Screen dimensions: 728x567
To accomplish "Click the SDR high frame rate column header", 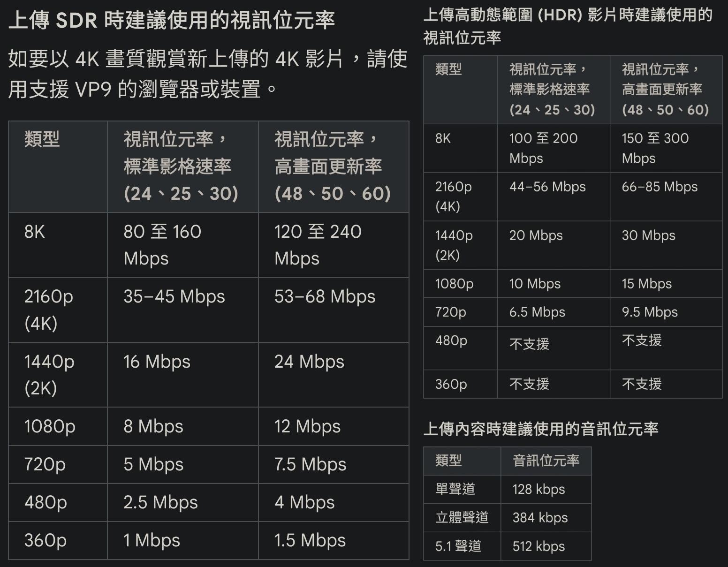I will coord(332,166).
